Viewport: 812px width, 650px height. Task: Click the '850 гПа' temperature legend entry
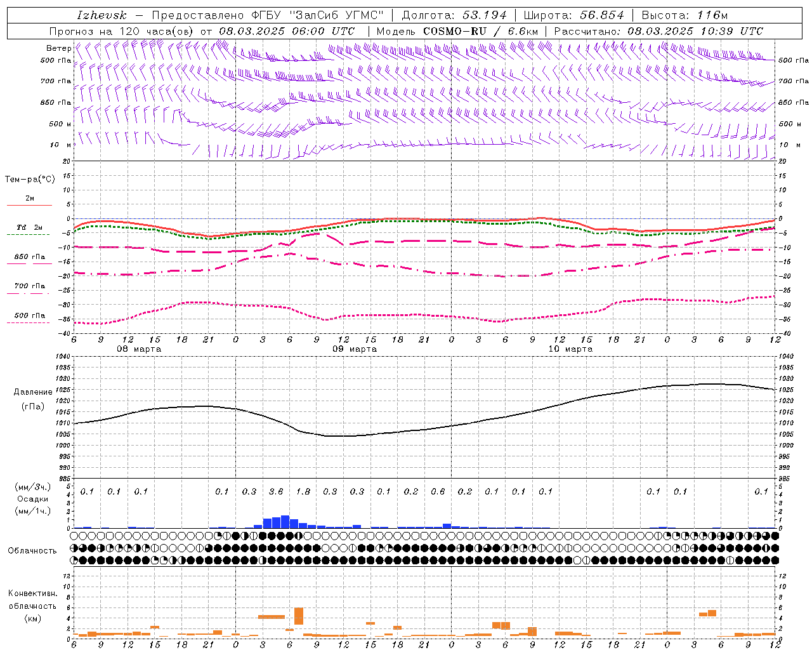[29, 257]
